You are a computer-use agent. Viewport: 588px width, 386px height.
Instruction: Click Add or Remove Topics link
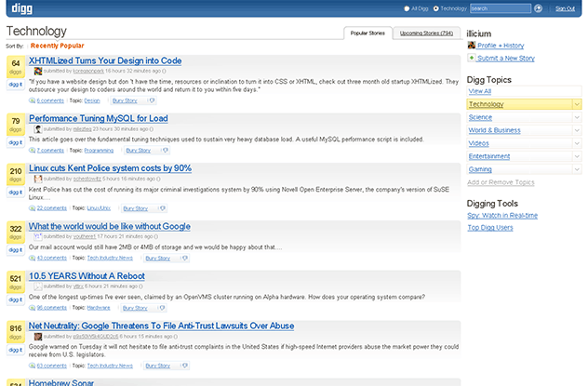pyautogui.click(x=501, y=182)
